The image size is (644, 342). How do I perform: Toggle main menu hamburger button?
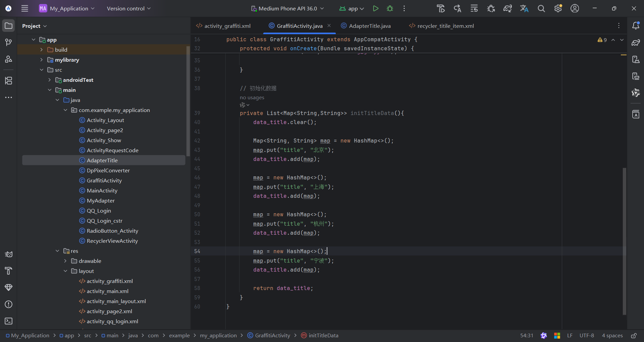[x=25, y=8]
